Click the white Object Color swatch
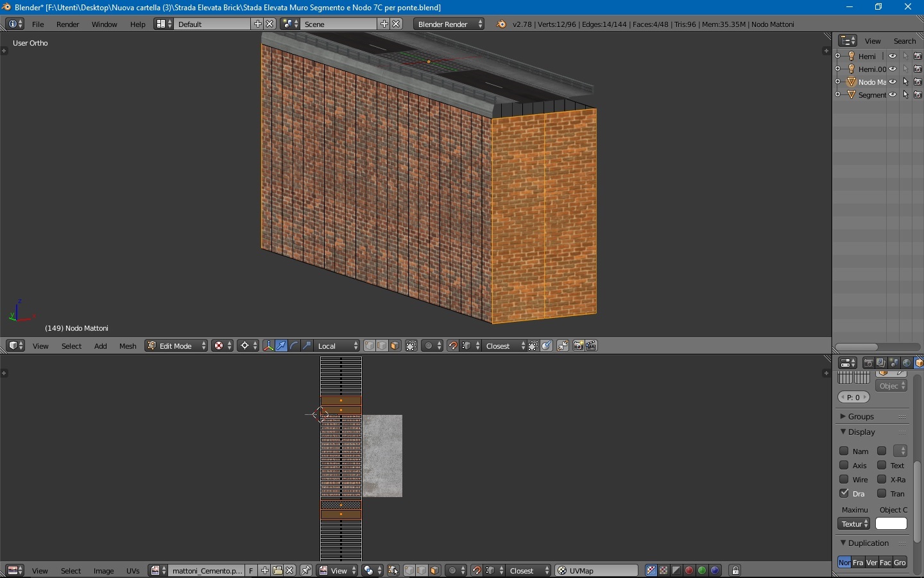Viewport: 924px width, 578px height. point(892,524)
